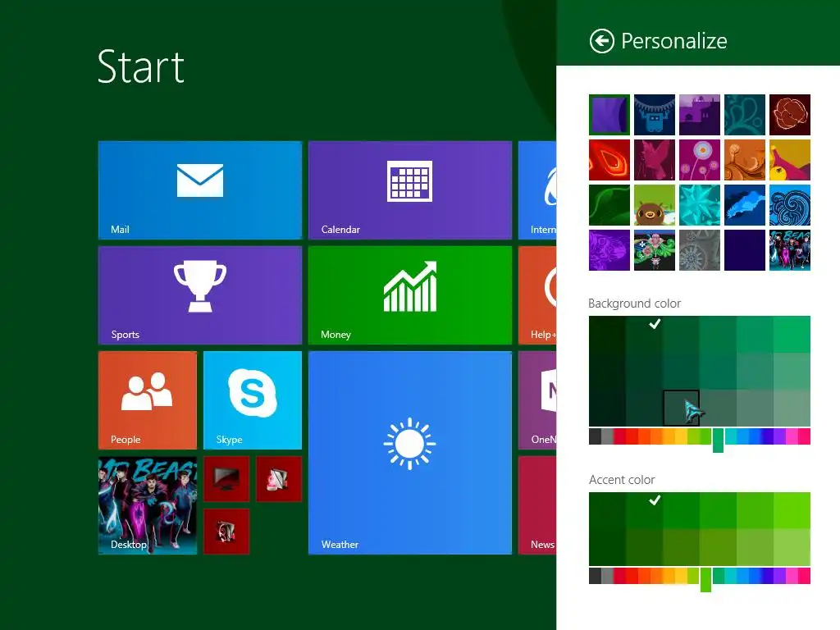The width and height of the screenshot is (840, 630).
Task: Set accent hue slider to pink
Action: tap(792, 576)
